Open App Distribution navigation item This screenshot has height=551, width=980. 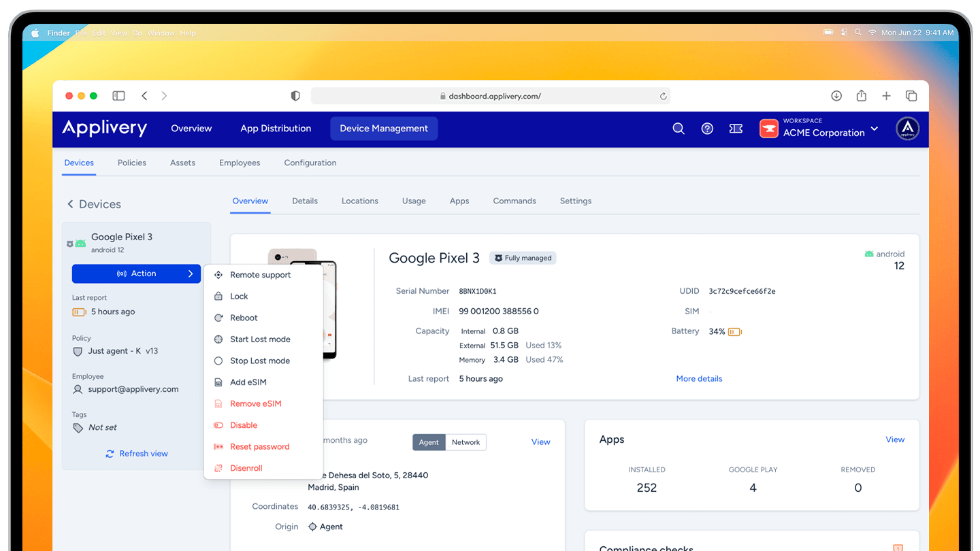pos(276,129)
